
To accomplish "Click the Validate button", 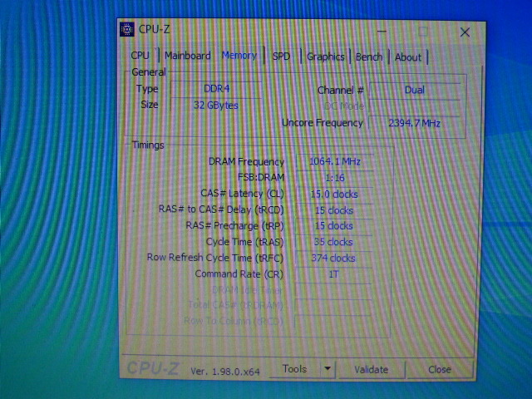I will tap(372, 369).
